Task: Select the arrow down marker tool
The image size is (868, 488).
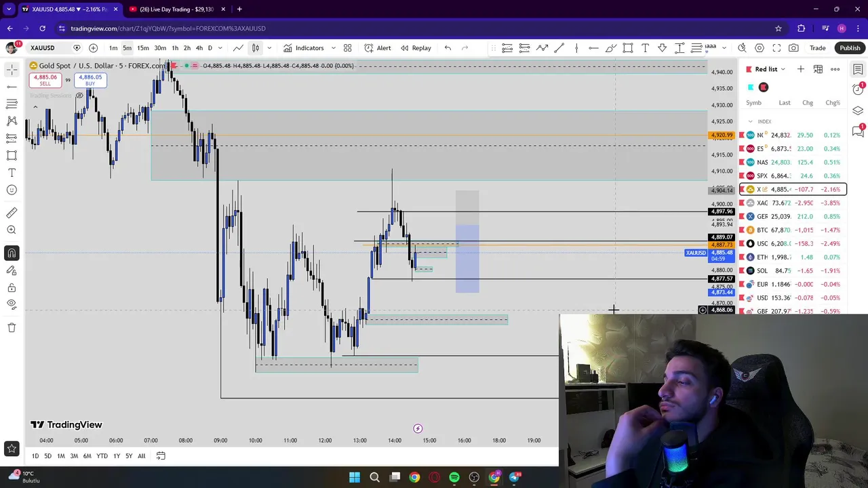Action: click(x=663, y=48)
